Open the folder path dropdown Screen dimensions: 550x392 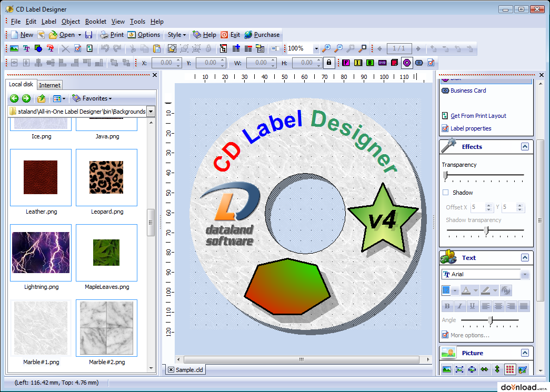(x=151, y=112)
